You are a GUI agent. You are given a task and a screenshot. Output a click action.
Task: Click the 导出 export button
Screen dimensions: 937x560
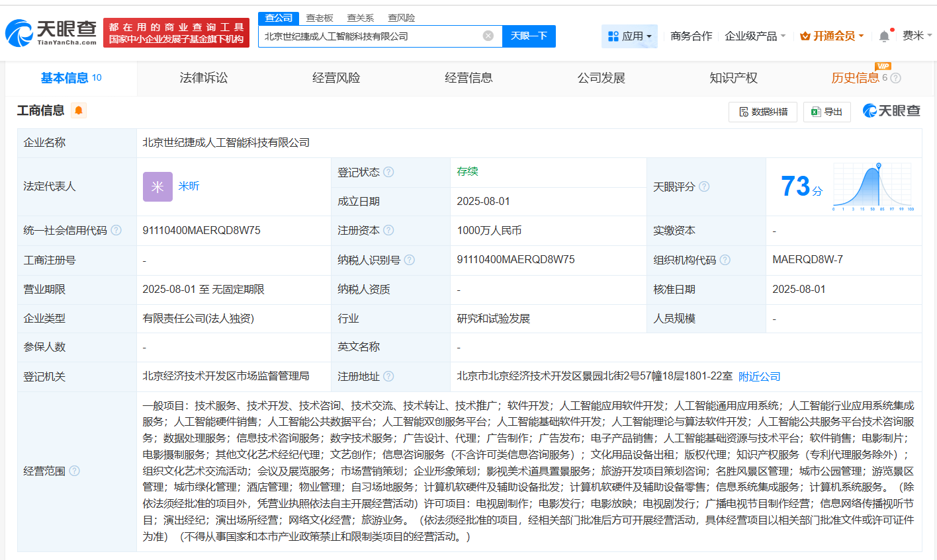tap(826, 112)
